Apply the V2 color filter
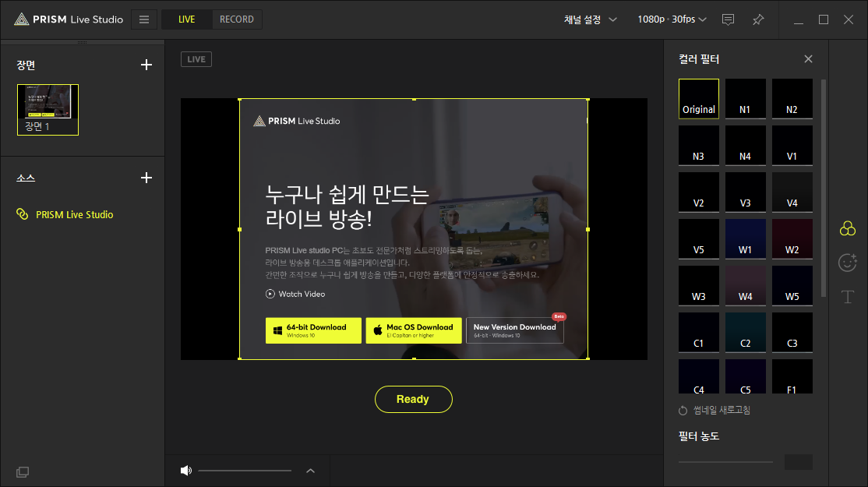 [699, 192]
